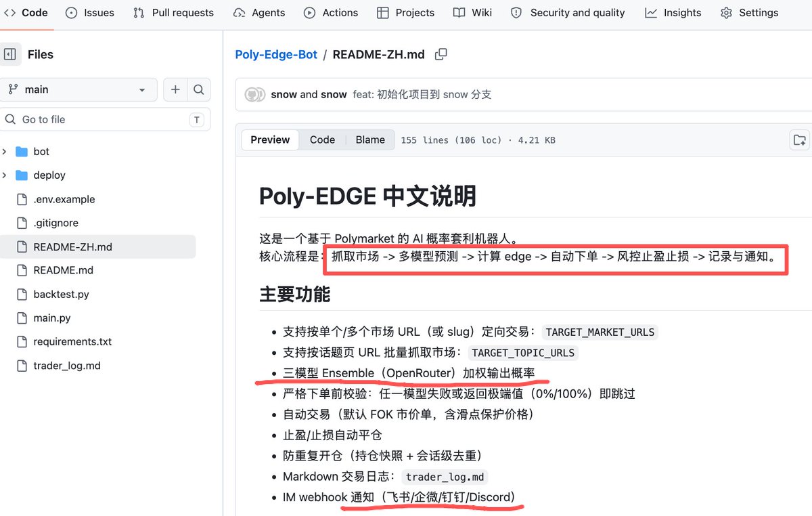Click the Projects table icon
Viewport: 812px width, 516px height.
(383, 12)
